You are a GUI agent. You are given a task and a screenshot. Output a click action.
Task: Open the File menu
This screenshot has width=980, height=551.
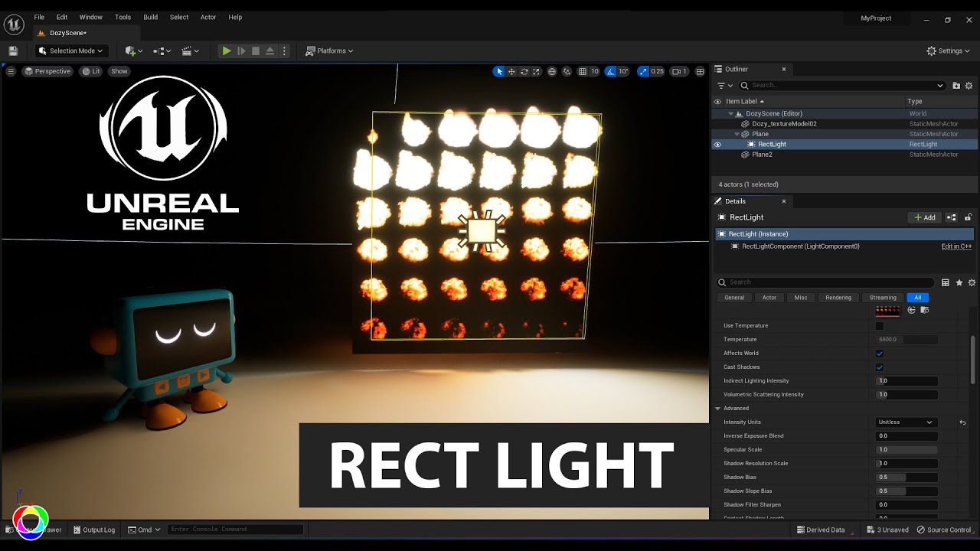pyautogui.click(x=39, y=17)
